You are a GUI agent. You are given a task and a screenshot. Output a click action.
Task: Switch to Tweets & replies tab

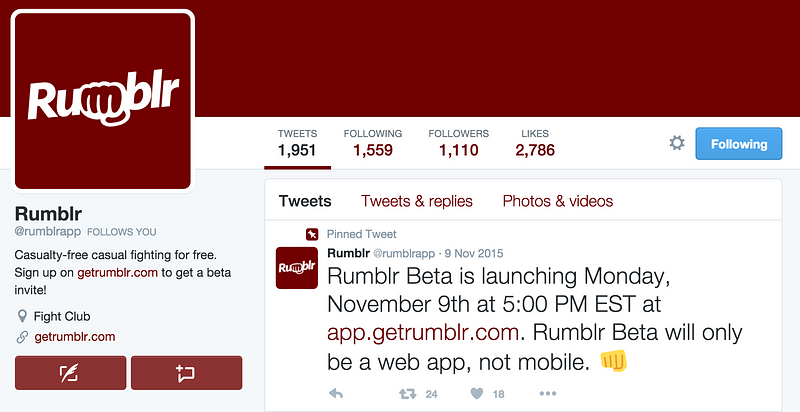(x=416, y=201)
